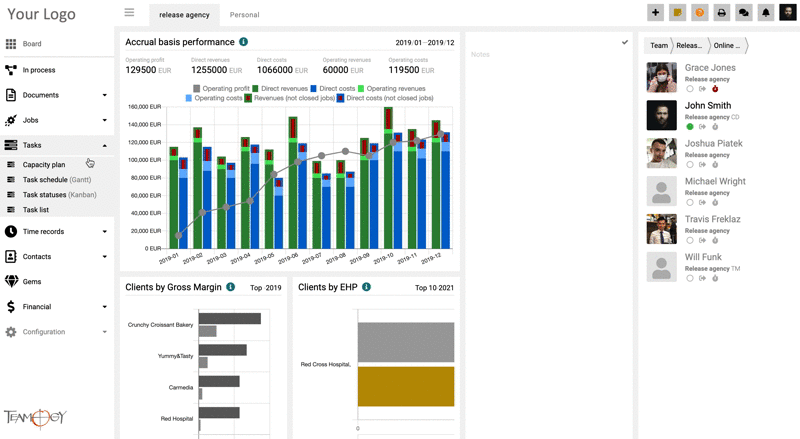Image resolution: width=800 pixels, height=439 pixels.
Task: Collapse the Tasks submenu
Action: pyautogui.click(x=104, y=145)
